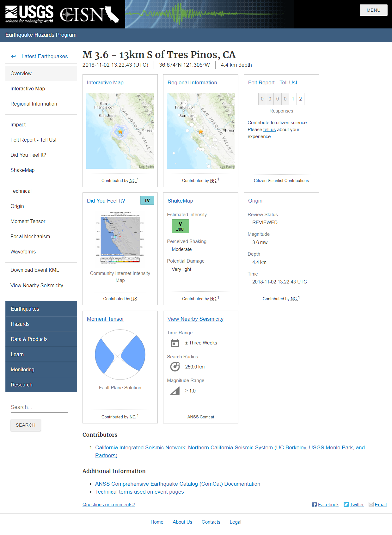Click the Email envelope icon
392x535 pixels.
[371, 504]
